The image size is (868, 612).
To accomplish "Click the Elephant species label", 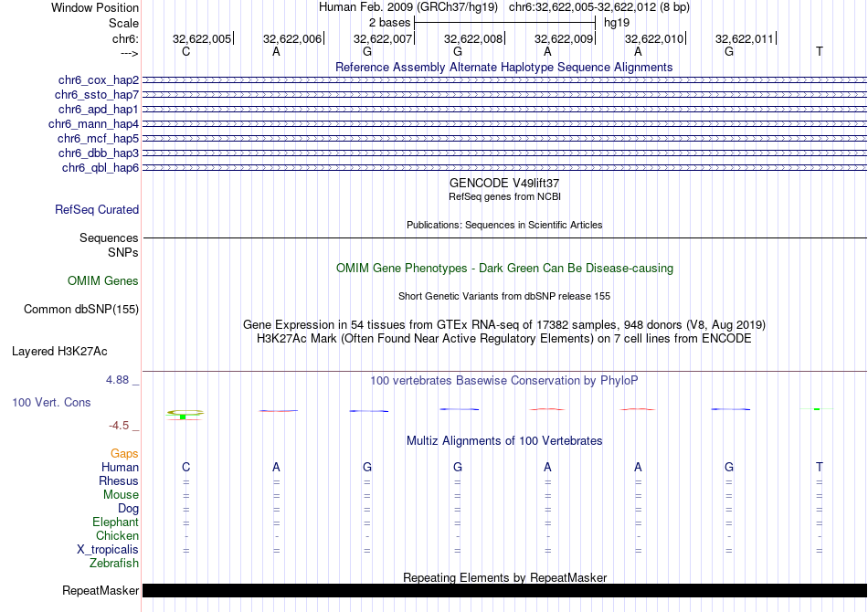I will click(115, 522).
